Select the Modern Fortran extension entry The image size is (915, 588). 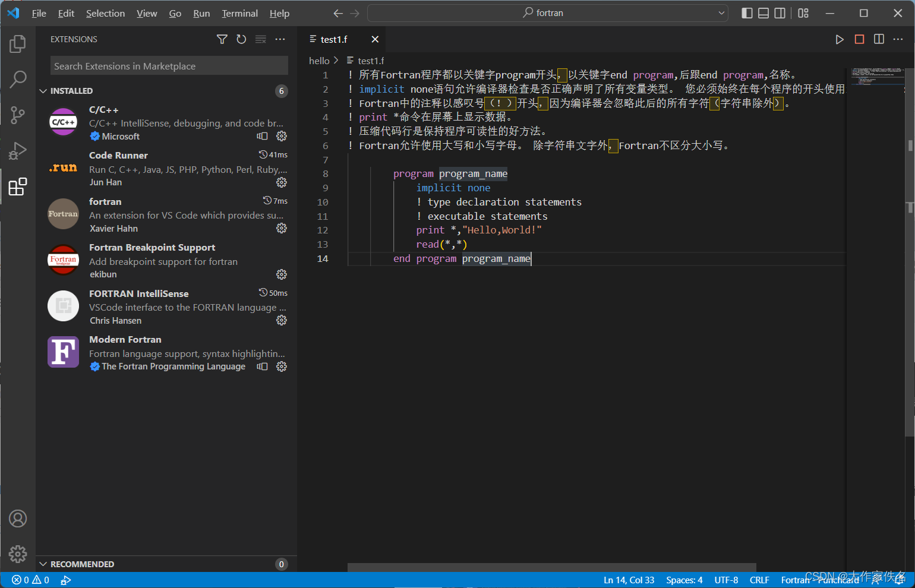click(166, 353)
